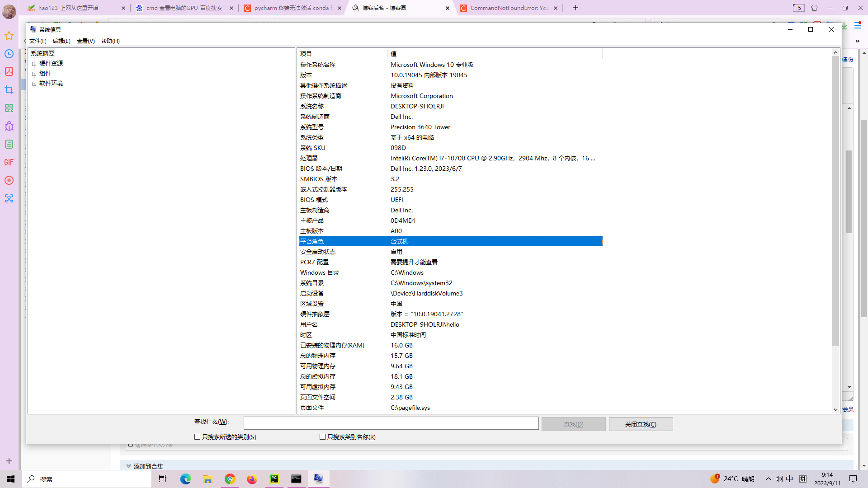Click the crop screenshot tool icon in sidebar
The width and height of the screenshot is (868, 488).
(x=9, y=90)
